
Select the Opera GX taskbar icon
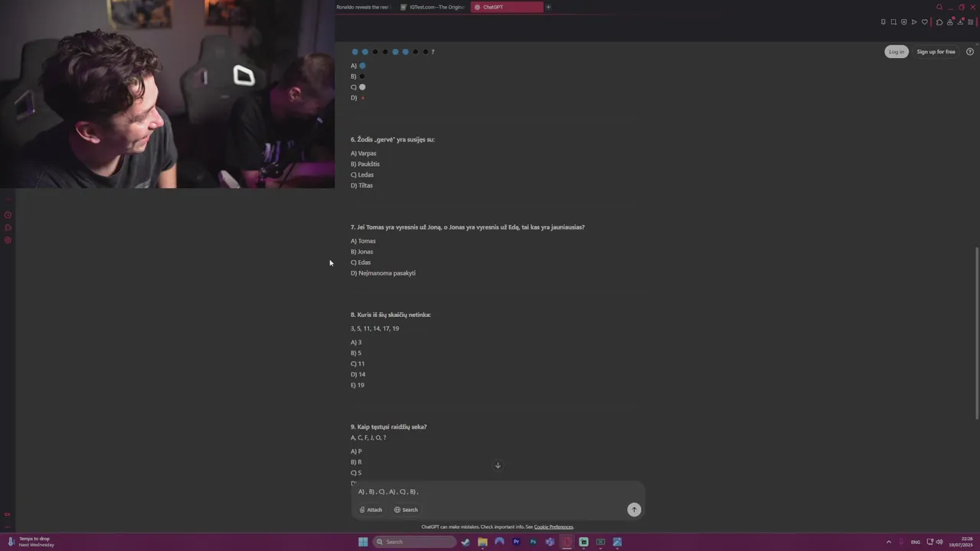pos(567,542)
